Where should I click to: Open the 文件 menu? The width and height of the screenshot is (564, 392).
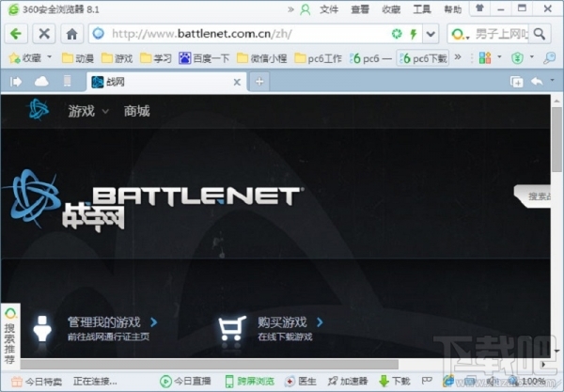coord(329,9)
